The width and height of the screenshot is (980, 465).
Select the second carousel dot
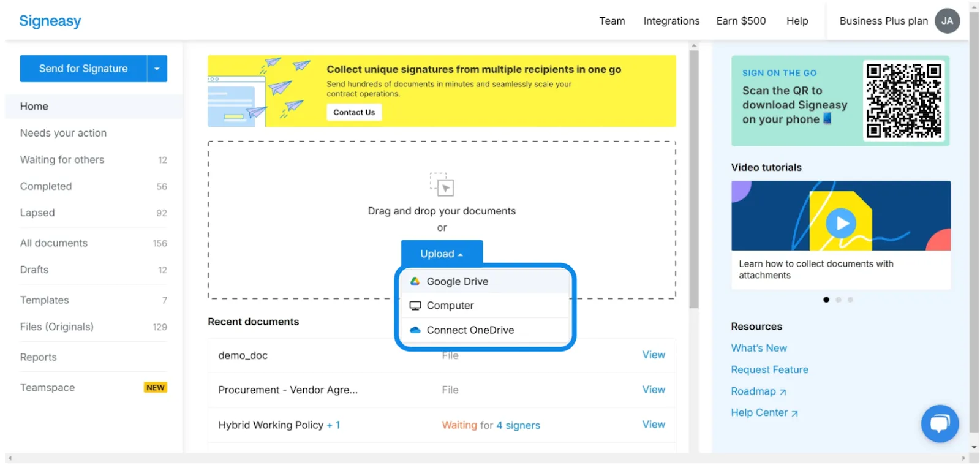click(x=839, y=300)
